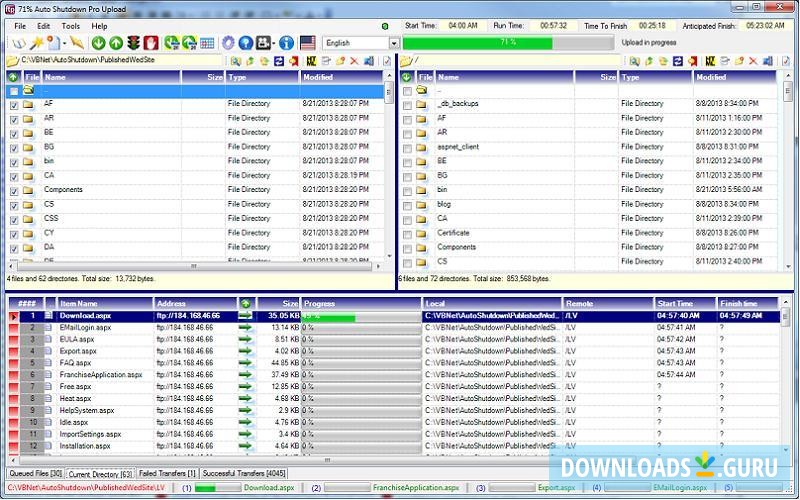
Task: Click the red stop hand icon
Action: coord(151,43)
